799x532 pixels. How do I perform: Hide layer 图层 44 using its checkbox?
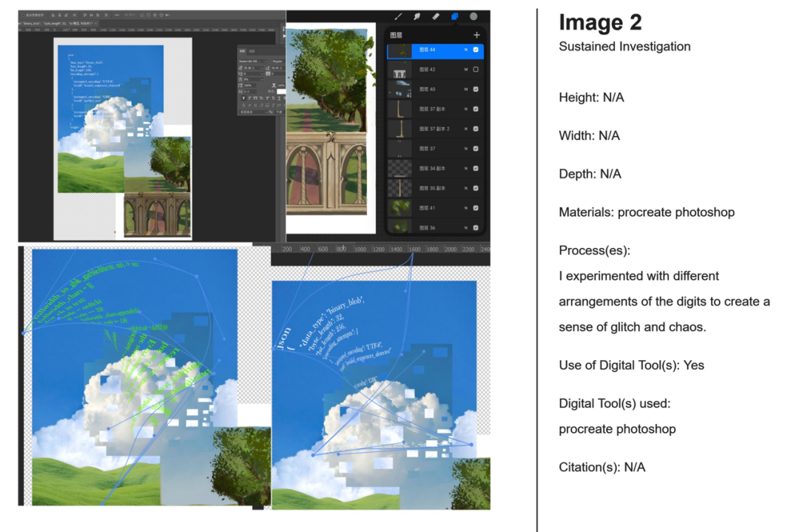pos(476,50)
